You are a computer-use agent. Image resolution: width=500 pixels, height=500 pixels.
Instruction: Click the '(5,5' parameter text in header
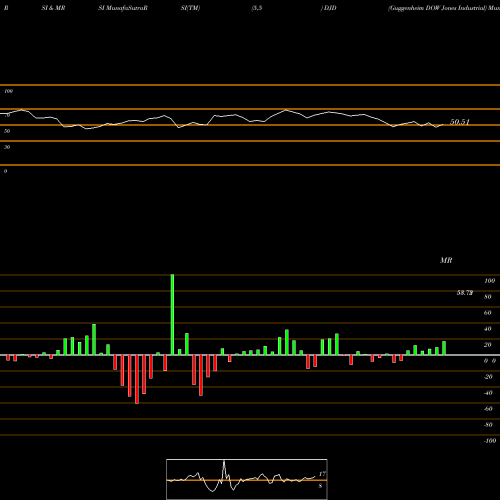pos(257,8)
